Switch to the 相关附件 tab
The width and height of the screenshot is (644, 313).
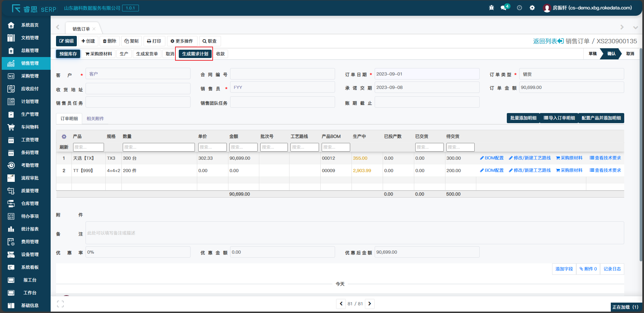pos(95,119)
